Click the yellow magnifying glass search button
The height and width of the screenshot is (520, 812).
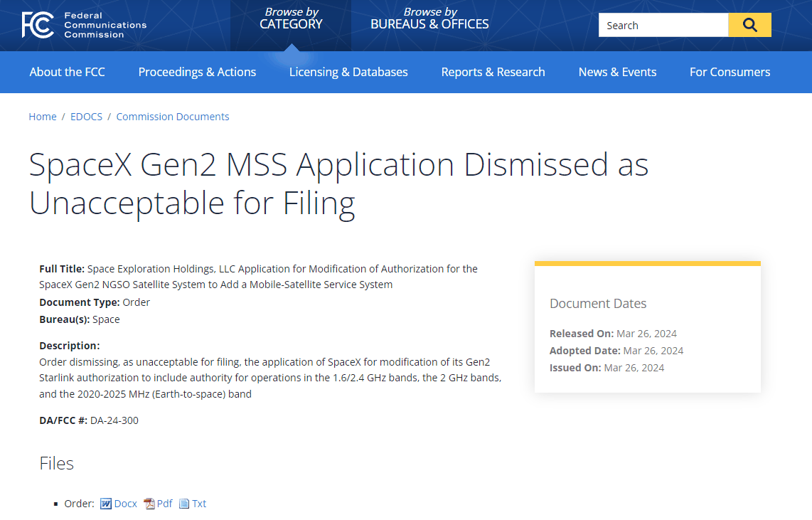749,25
